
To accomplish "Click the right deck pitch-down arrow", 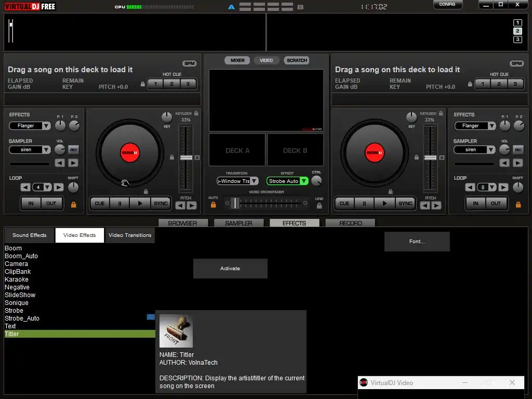I will click(x=425, y=205).
